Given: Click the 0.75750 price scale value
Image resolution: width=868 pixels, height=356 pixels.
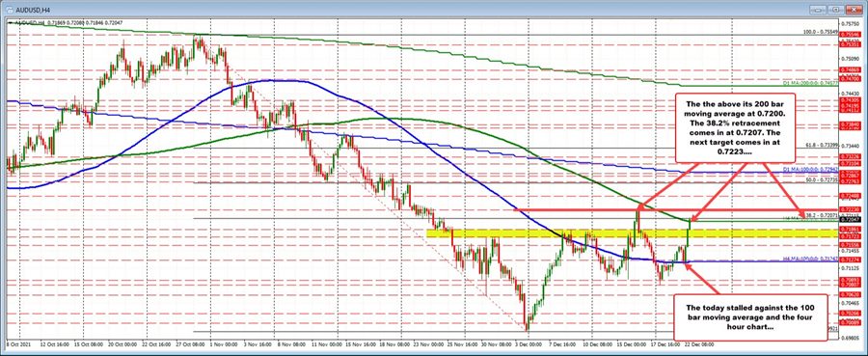Looking at the screenshot, I should (852, 24).
